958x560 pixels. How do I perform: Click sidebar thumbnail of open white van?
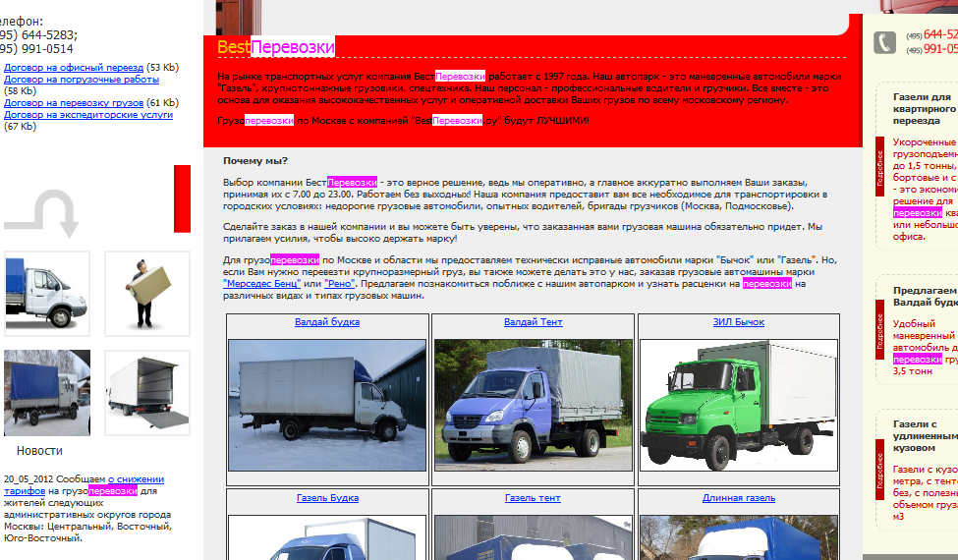[x=147, y=393]
